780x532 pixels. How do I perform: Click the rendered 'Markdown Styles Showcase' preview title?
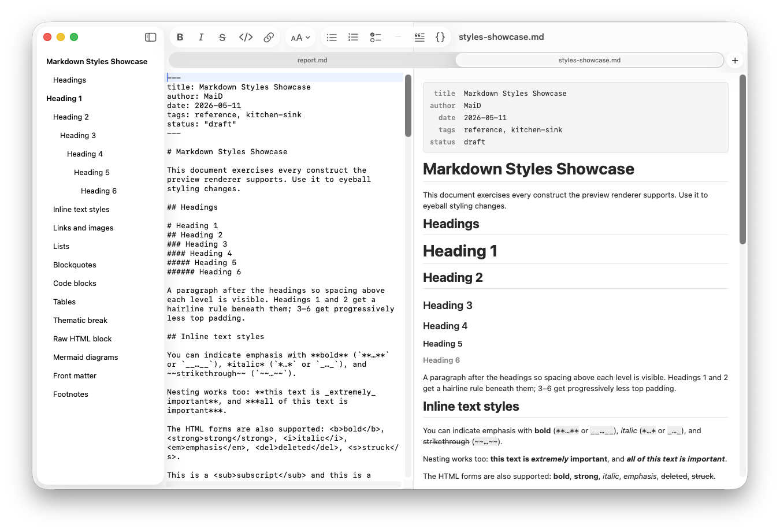point(528,169)
